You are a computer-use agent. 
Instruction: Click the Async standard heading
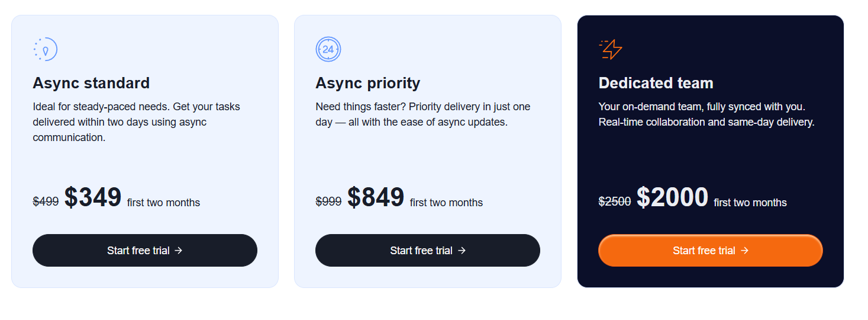click(x=91, y=83)
